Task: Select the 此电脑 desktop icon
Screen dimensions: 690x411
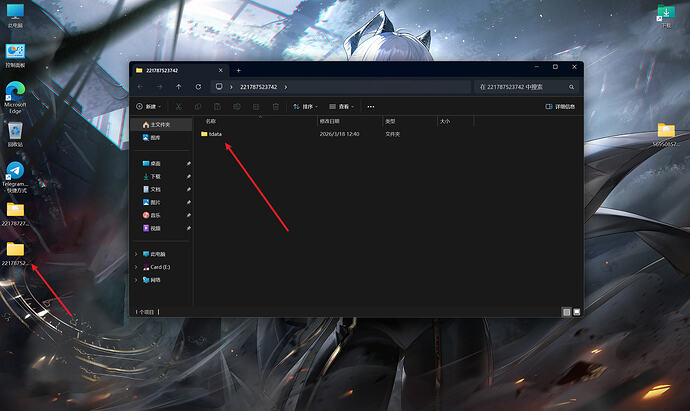Action: click(x=15, y=16)
